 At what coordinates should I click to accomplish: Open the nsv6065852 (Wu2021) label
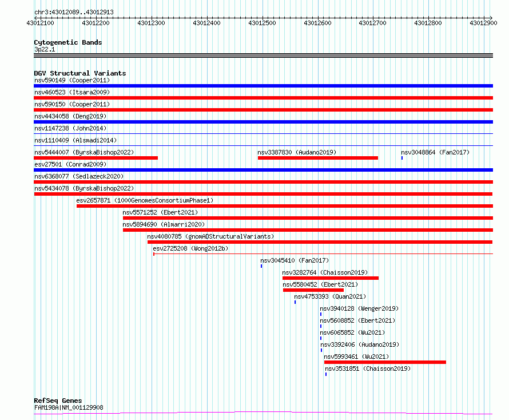tap(352, 332)
